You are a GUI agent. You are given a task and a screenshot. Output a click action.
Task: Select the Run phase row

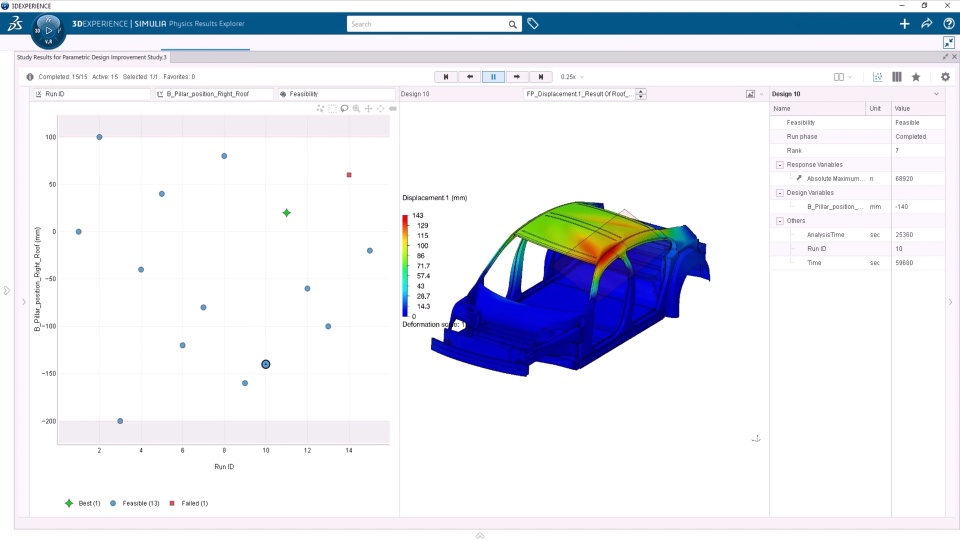857,137
